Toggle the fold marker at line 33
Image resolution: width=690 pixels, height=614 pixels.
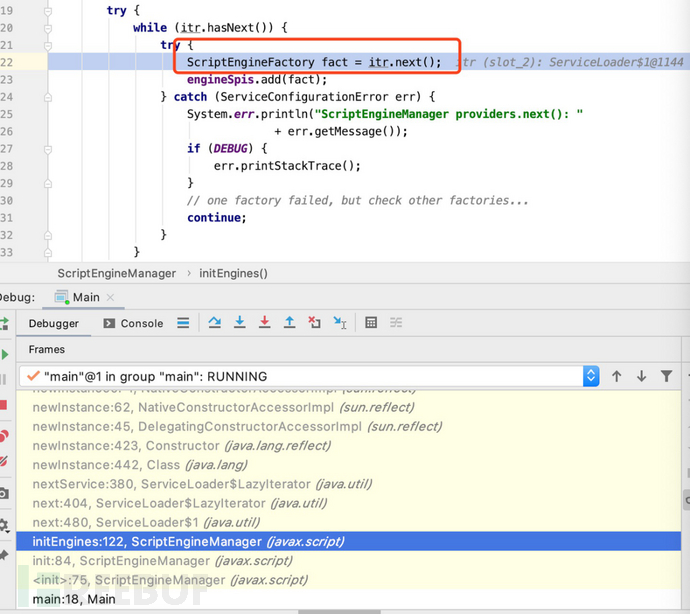(48, 253)
